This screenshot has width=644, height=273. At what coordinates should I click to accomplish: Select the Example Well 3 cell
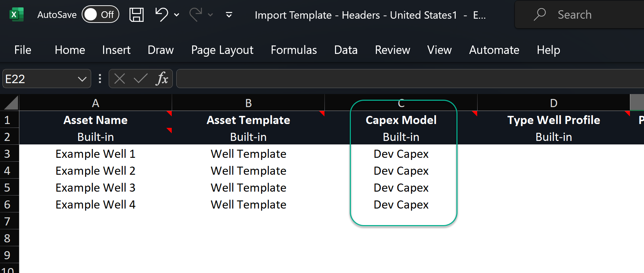(x=95, y=188)
